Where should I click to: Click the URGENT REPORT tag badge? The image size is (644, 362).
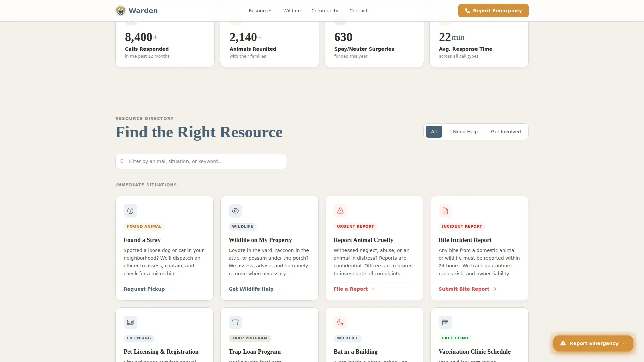click(356, 226)
